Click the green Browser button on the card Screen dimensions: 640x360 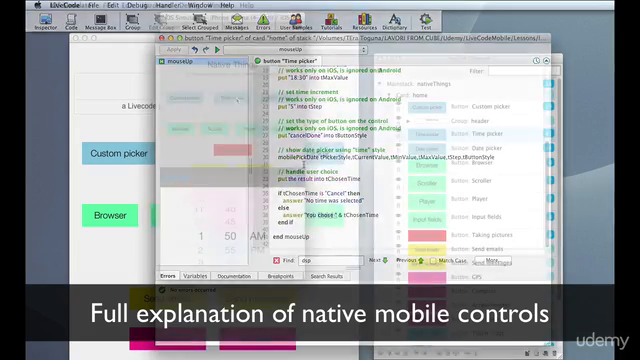(x=110, y=215)
